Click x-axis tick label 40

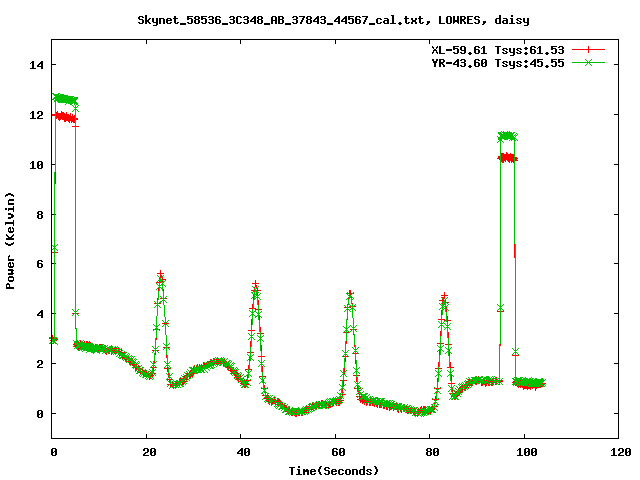click(x=243, y=452)
